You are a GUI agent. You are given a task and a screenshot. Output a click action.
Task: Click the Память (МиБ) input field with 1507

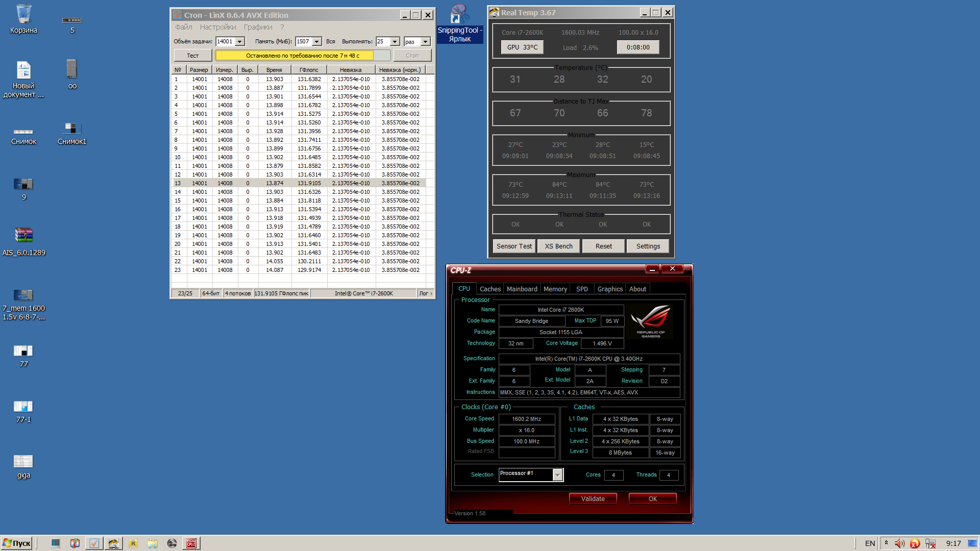pyautogui.click(x=303, y=42)
